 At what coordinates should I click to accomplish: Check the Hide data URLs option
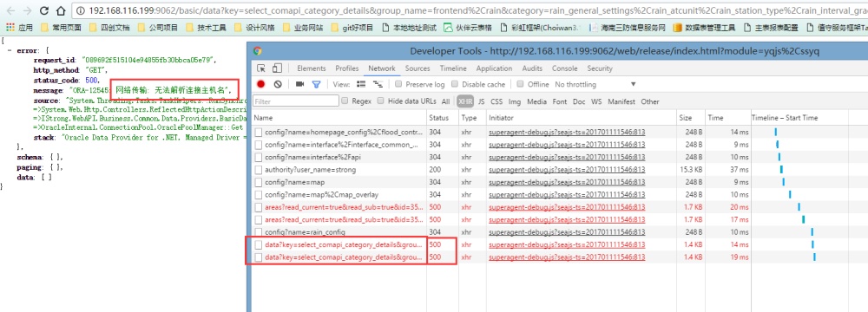click(381, 101)
